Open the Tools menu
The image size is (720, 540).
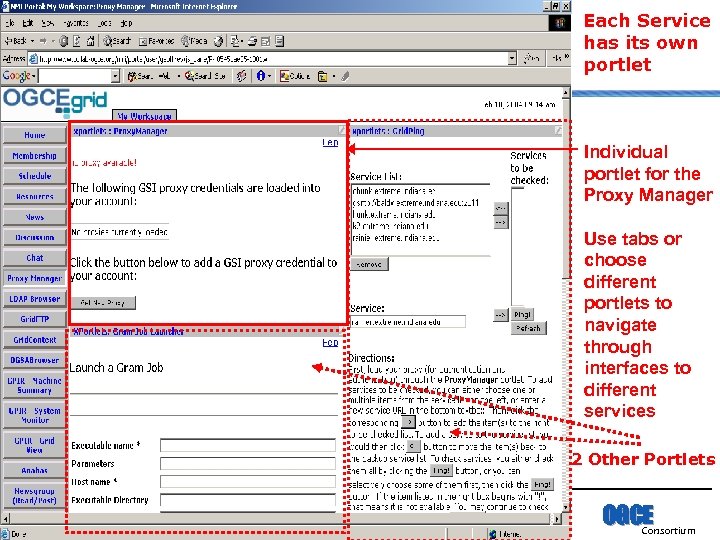[x=104, y=23]
